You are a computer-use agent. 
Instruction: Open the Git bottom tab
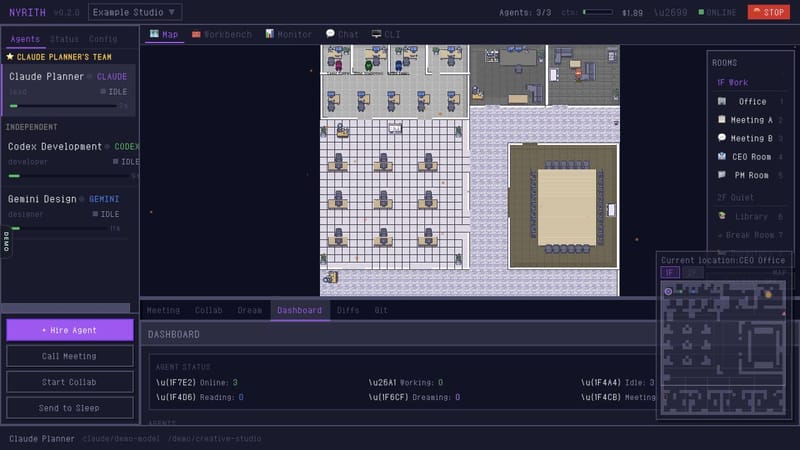click(381, 310)
